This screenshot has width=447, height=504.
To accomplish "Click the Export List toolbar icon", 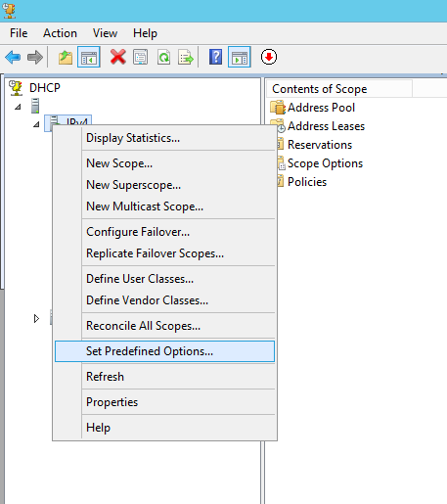I will pos(186,57).
